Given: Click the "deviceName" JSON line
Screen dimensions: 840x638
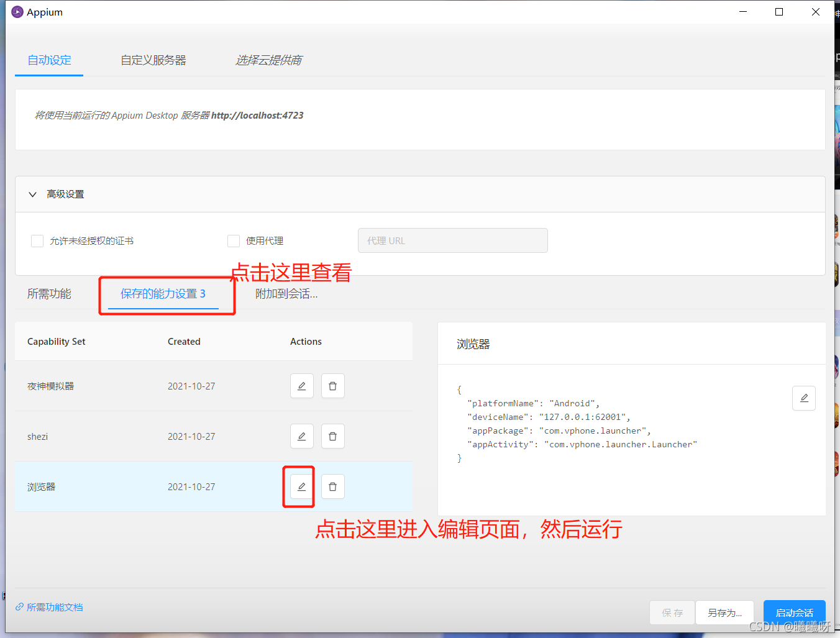Looking at the screenshot, I should (x=549, y=417).
